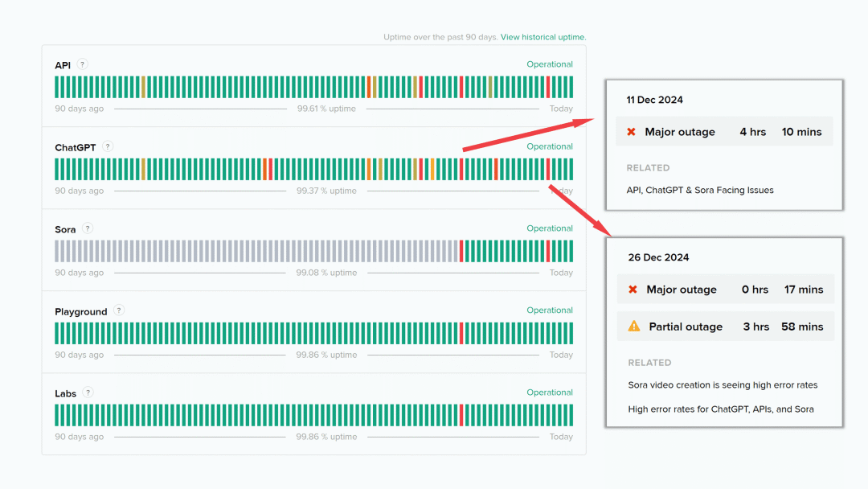Click the first yellow bar in API's timeline
This screenshot has height=489, width=868.
(143, 88)
